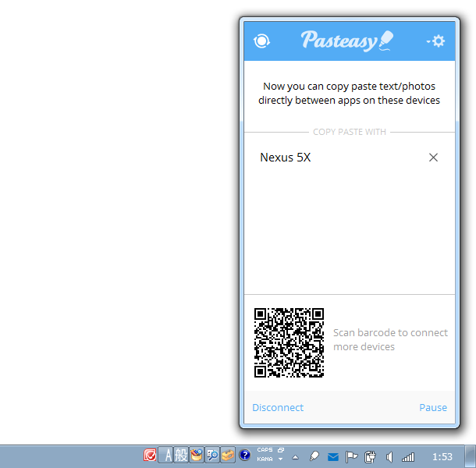476x468 pixels.
Task: Click the Pasteasy tray icon
Action: [314, 456]
